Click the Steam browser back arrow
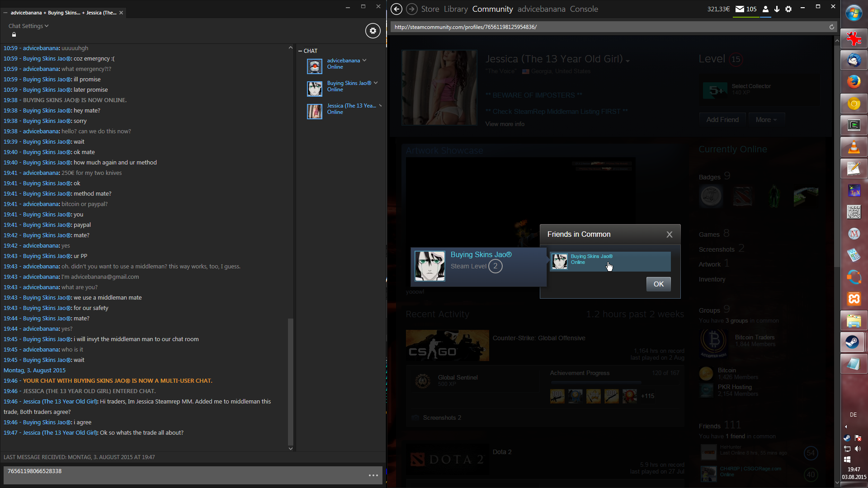This screenshot has height=488, width=868. click(396, 9)
